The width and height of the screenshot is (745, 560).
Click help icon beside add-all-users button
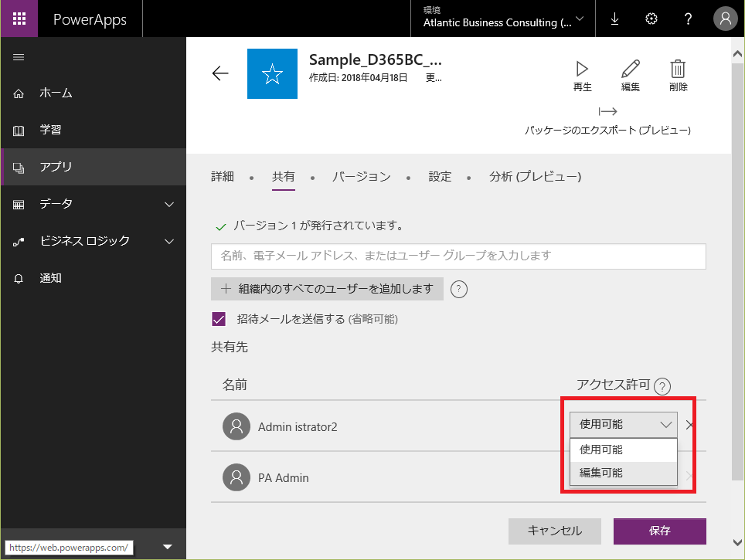pos(458,289)
